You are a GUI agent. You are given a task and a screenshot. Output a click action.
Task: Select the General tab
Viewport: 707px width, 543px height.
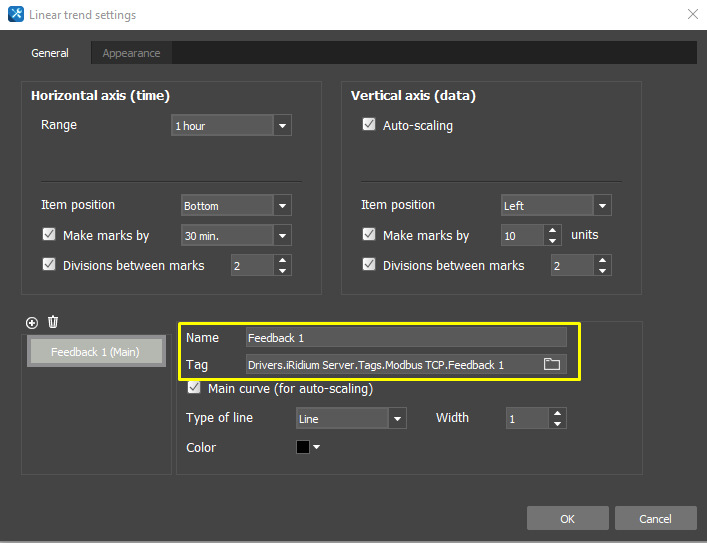(50, 53)
